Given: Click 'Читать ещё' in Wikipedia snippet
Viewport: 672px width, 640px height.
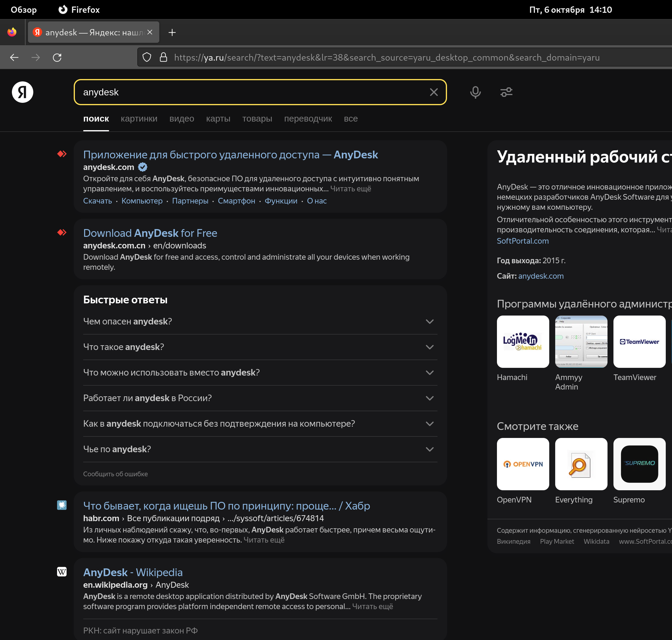Looking at the screenshot, I should pyautogui.click(x=373, y=606).
